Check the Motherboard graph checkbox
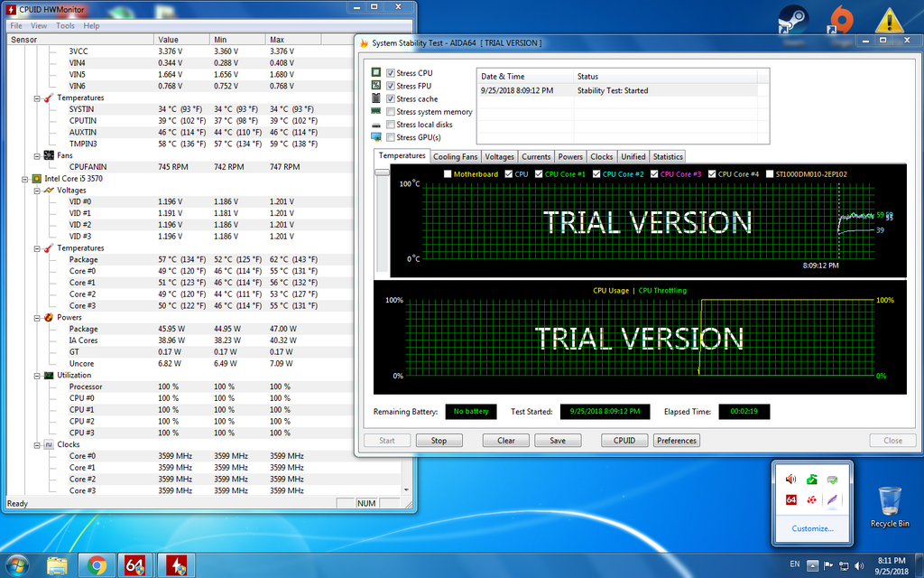 pyautogui.click(x=448, y=174)
